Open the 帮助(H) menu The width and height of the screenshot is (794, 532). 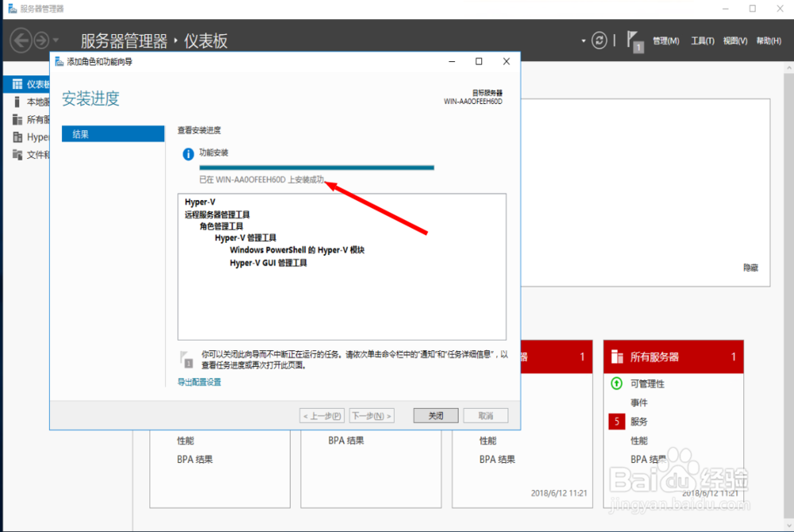(769, 40)
